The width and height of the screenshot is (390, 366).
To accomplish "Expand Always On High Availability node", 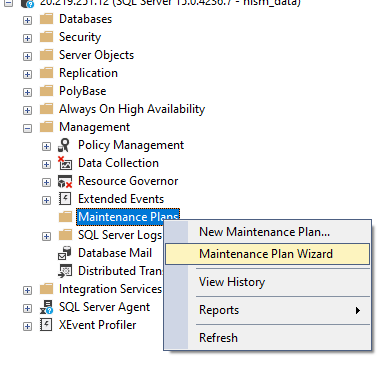I will (27, 110).
